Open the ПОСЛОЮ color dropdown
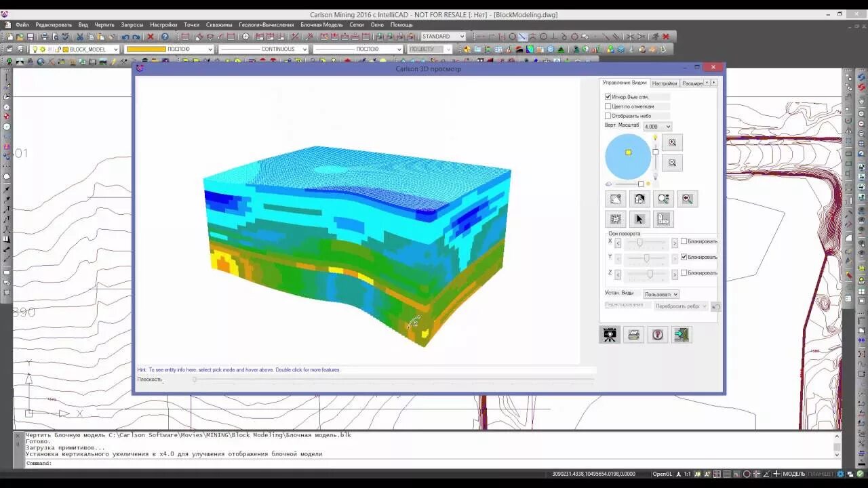Viewport: 868px width, 488px height. [x=170, y=49]
